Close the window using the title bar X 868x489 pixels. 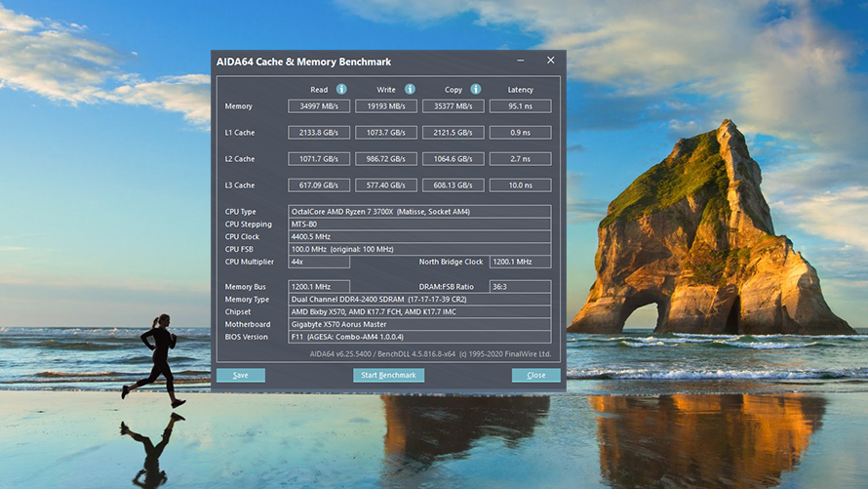point(550,61)
